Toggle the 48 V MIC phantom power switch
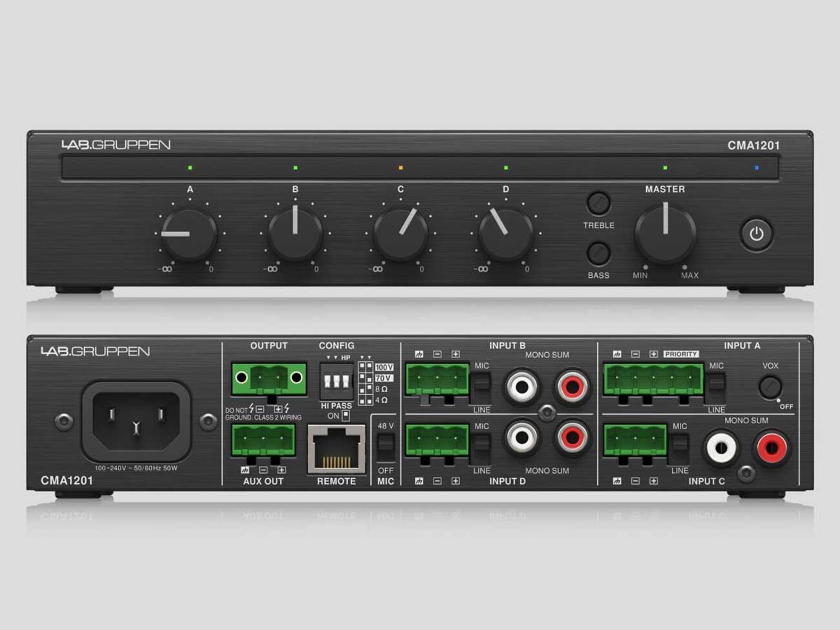 click(386, 448)
